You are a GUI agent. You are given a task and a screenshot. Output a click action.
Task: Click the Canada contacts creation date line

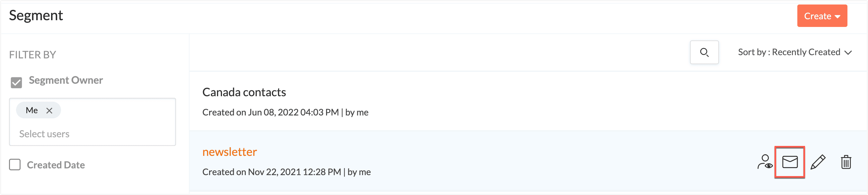click(x=285, y=112)
